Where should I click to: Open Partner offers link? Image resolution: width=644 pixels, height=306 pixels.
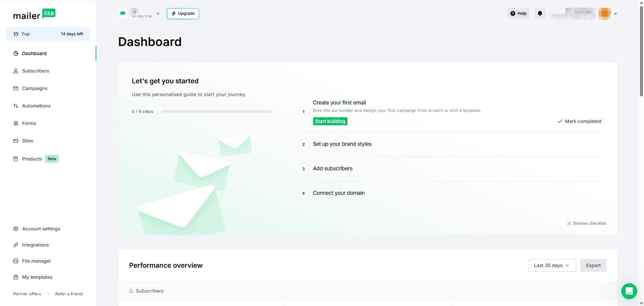coord(27,294)
